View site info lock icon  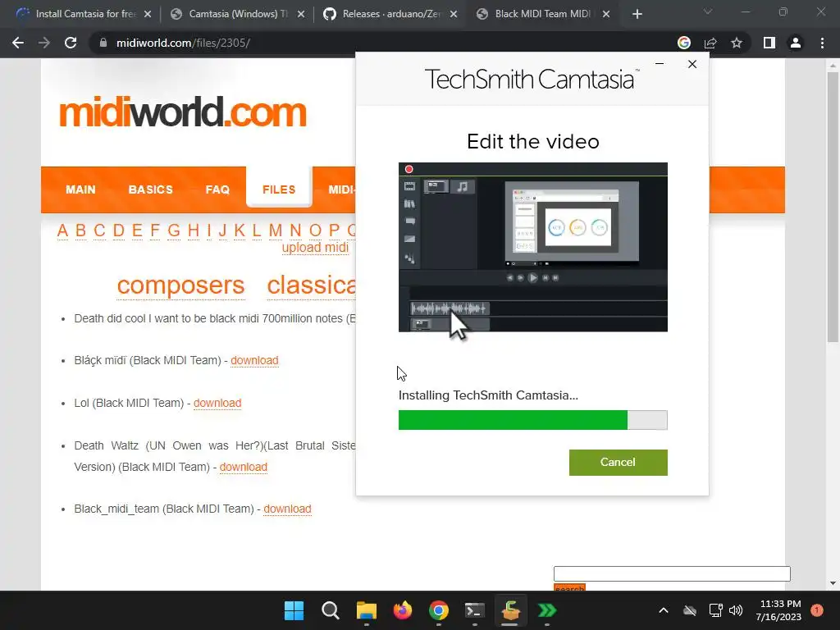pyautogui.click(x=103, y=43)
